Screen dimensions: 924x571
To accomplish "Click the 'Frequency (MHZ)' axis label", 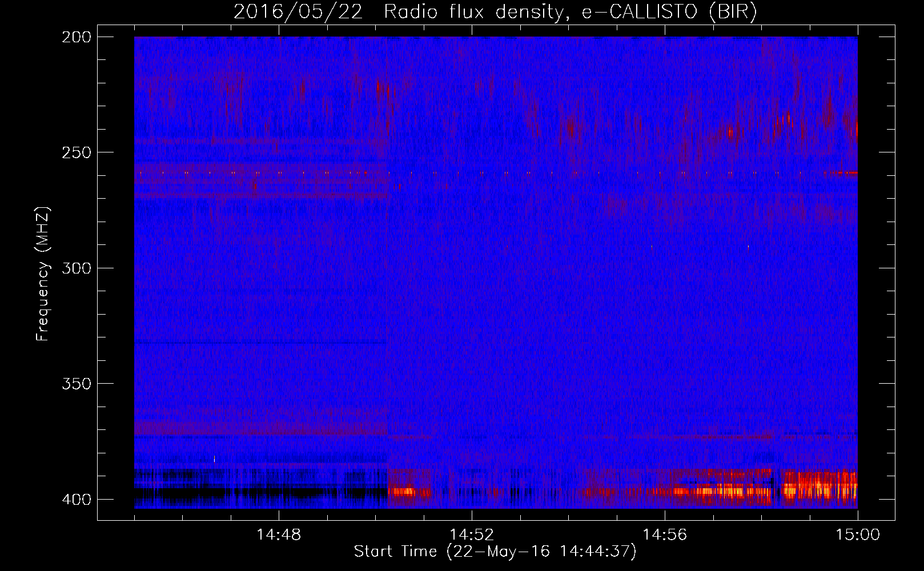I will (x=43, y=274).
